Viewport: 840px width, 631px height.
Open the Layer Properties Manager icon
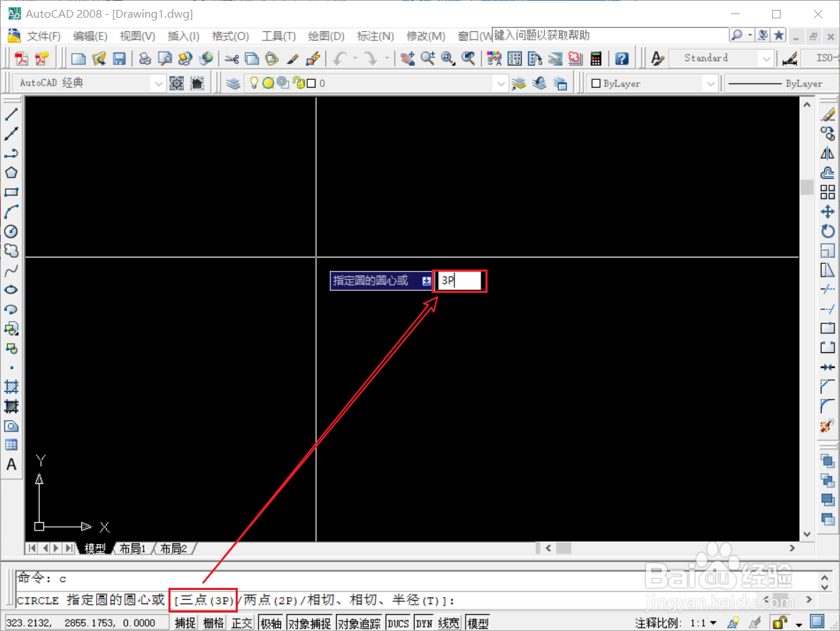tap(233, 83)
